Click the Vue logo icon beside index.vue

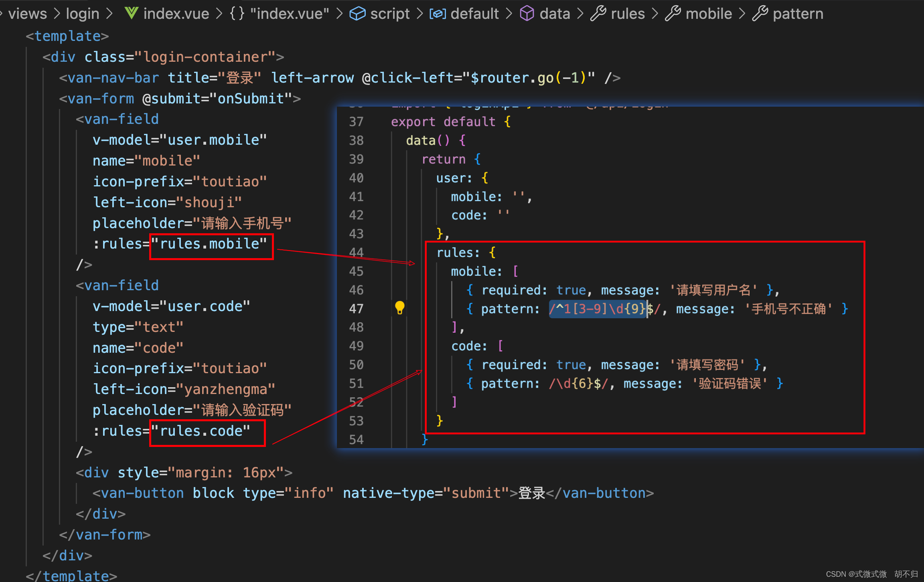click(x=131, y=13)
